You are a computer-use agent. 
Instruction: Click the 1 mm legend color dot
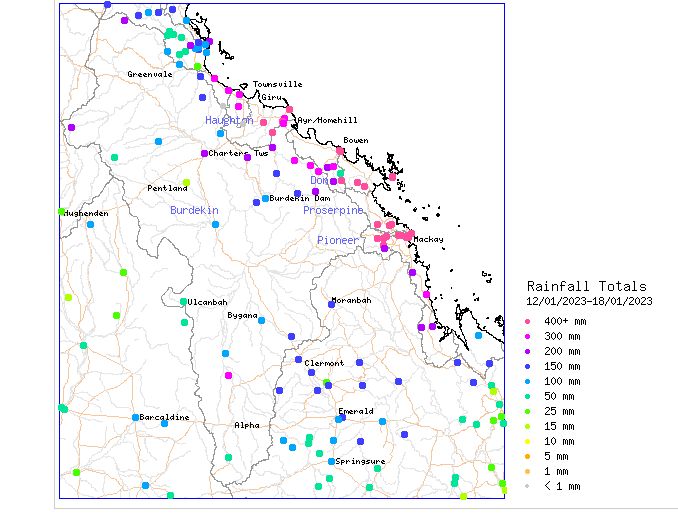tap(527, 472)
